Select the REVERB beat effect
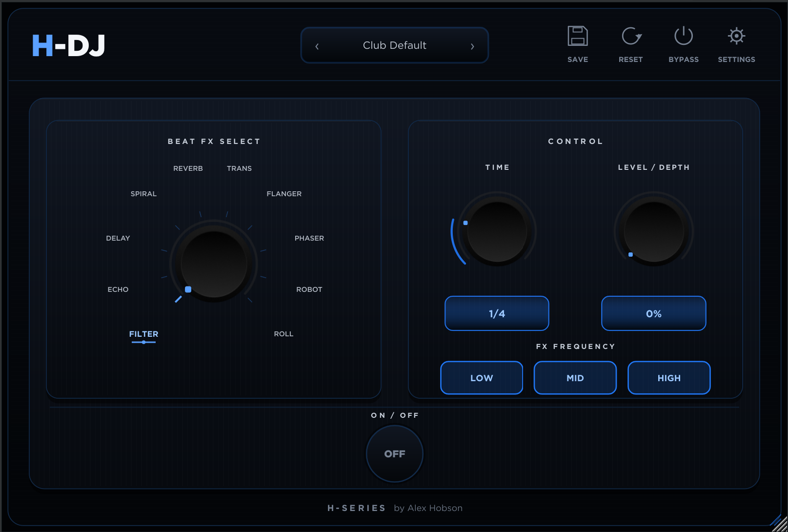 [x=188, y=168]
